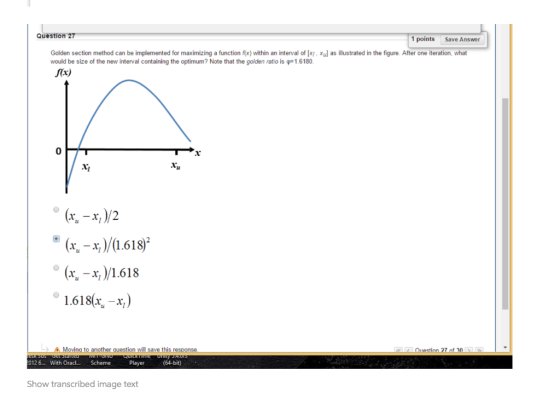The height and width of the screenshot is (417, 560).
Task: Click the vertical scrollbar thumb
Action: point(505,204)
